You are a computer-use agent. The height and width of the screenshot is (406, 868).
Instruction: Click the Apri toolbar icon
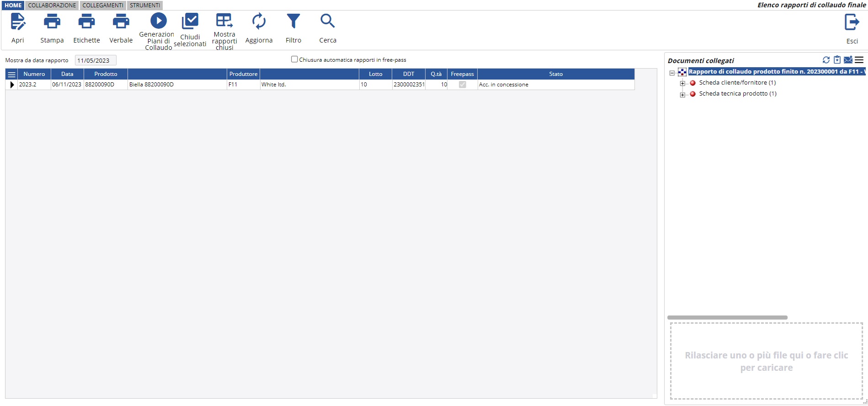tap(18, 22)
